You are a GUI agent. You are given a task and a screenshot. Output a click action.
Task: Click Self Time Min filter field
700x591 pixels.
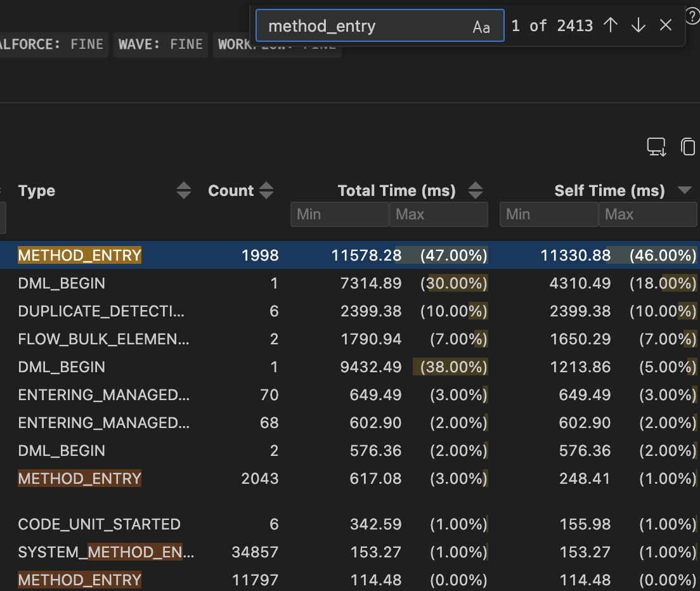click(x=548, y=214)
